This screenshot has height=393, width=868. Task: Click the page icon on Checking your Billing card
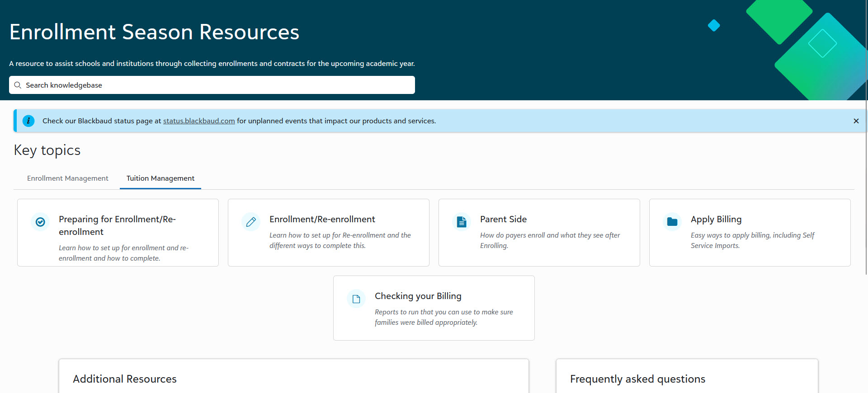356,299
